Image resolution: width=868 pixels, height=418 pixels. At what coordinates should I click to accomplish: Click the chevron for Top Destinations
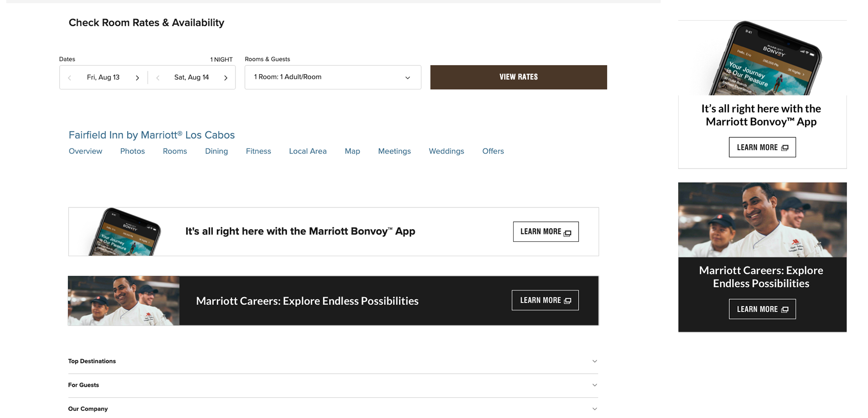(594, 362)
